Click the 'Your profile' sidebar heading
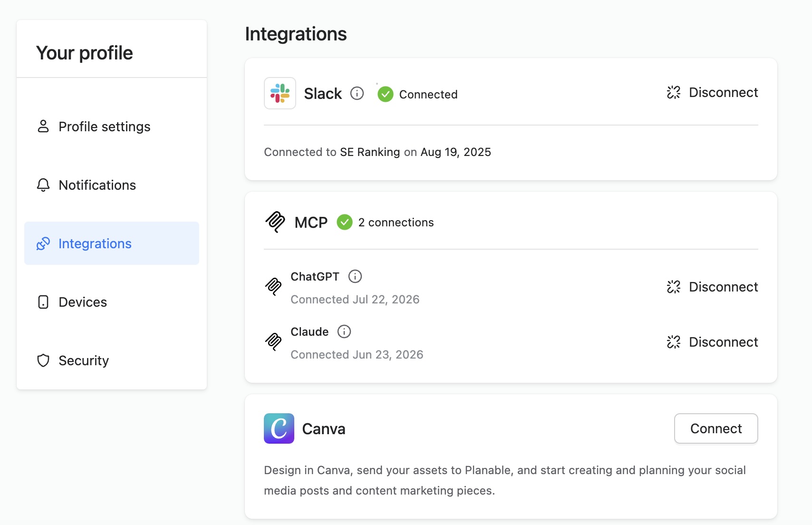Viewport: 812px width, 525px height. (x=85, y=53)
